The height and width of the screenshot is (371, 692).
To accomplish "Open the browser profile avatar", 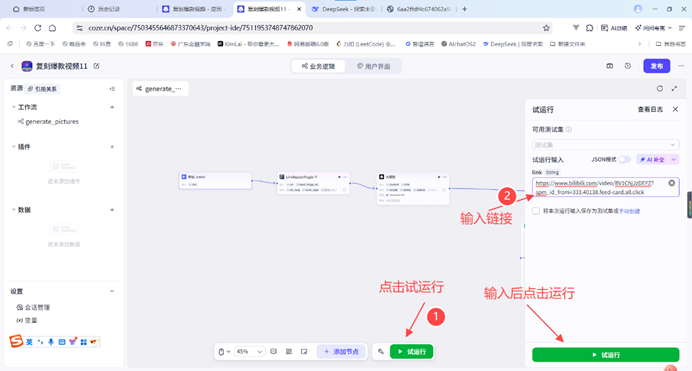I will pos(638,9).
